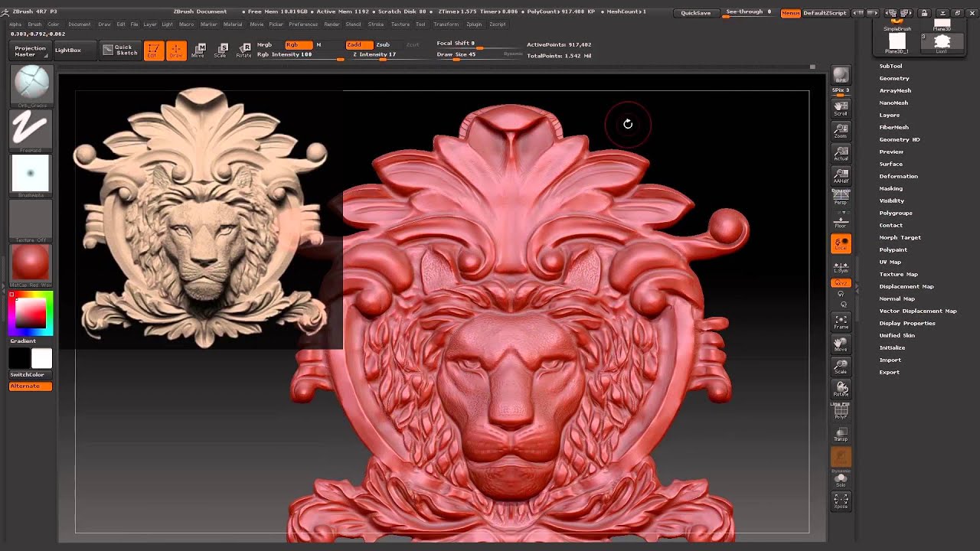Open the Stroke menu
980x551 pixels.
point(376,24)
